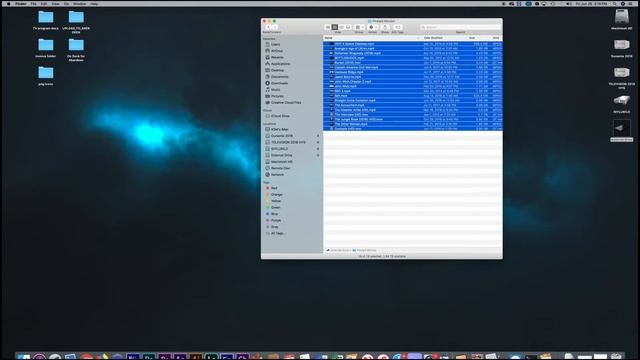Go forward in Finder history
Viewport: 640px width, 360px height.
coord(275,27)
